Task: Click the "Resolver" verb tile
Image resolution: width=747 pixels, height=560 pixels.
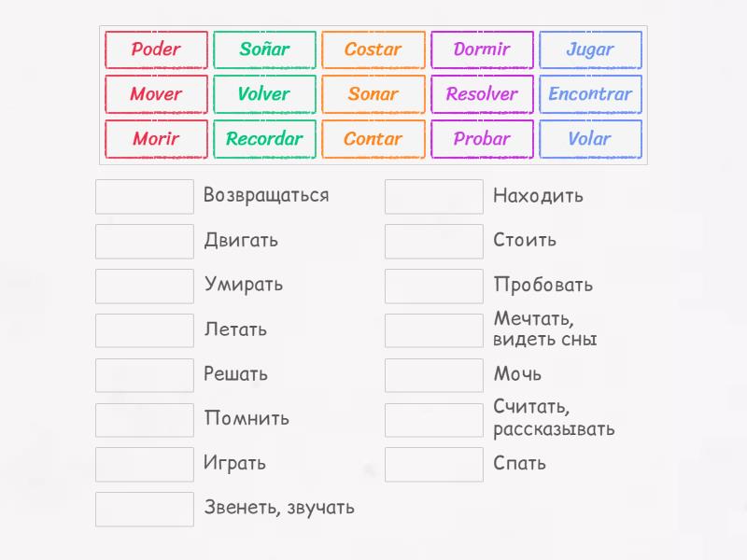Action: [x=482, y=94]
